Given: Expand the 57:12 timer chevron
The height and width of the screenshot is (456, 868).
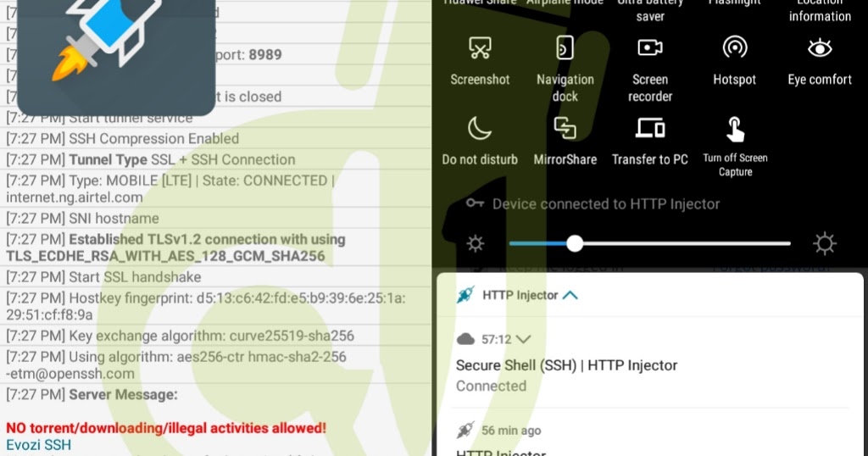Looking at the screenshot, I should (523, 339).
